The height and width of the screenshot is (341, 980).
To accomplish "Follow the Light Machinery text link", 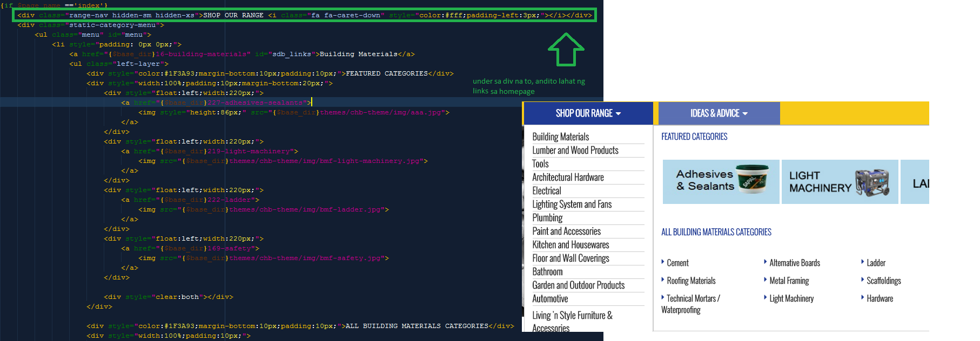I will (791, 299).
